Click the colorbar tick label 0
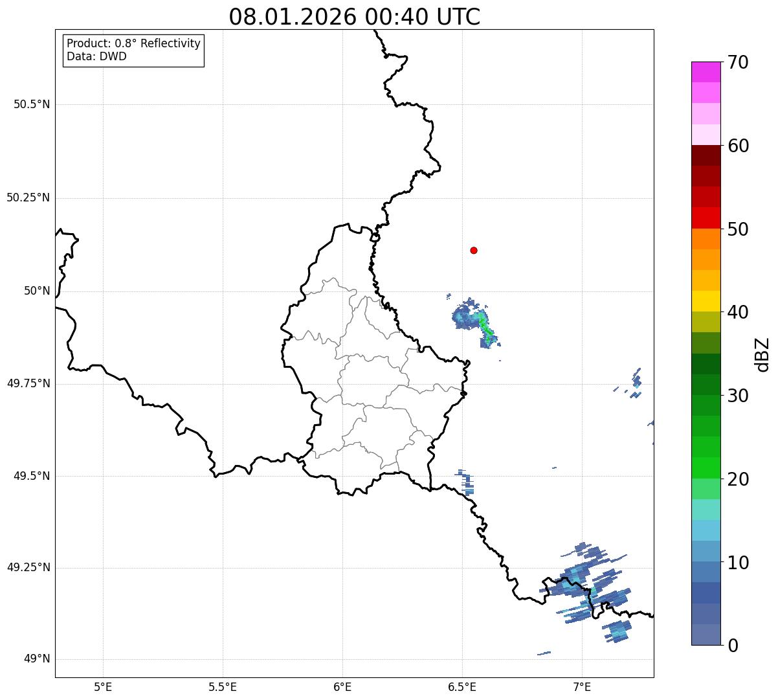Viewport: 778px width, 700px height. tap(733, 646)
